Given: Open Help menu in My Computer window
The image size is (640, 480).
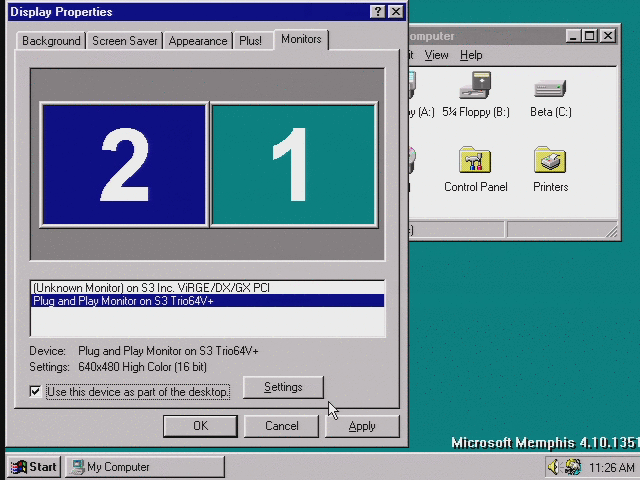Looking at the screenshot, I should (x=471, y=55).
